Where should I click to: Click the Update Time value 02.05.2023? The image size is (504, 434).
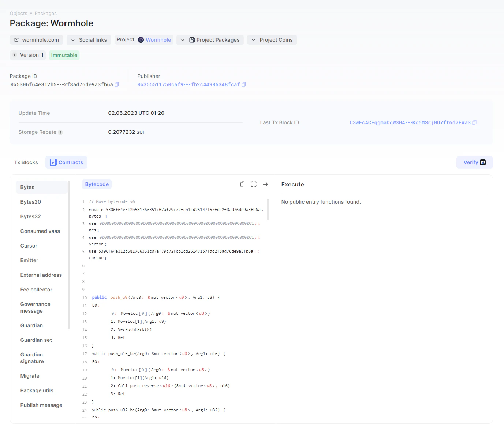tap(136, 113)
